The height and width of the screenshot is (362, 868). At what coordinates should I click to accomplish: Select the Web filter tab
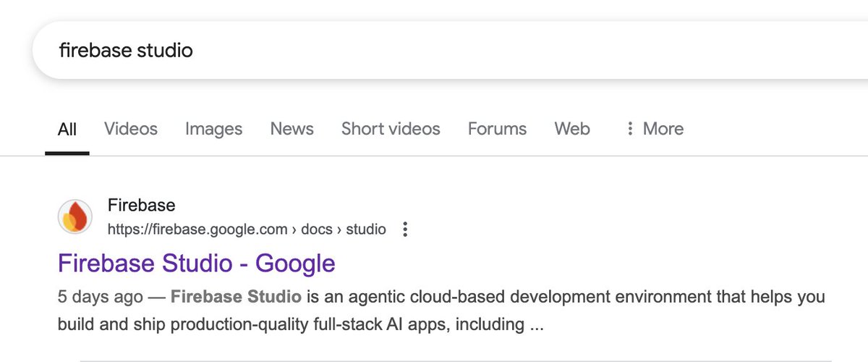pos(572,129)
